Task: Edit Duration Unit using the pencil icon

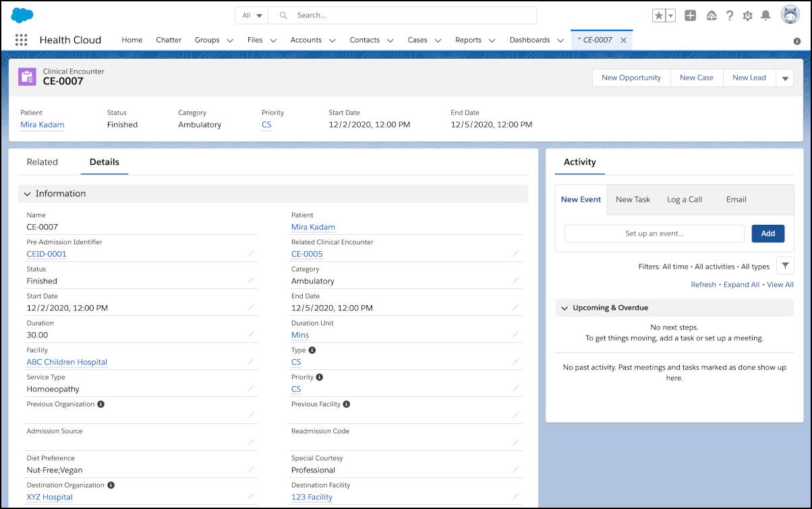Action: coord(515,334)
